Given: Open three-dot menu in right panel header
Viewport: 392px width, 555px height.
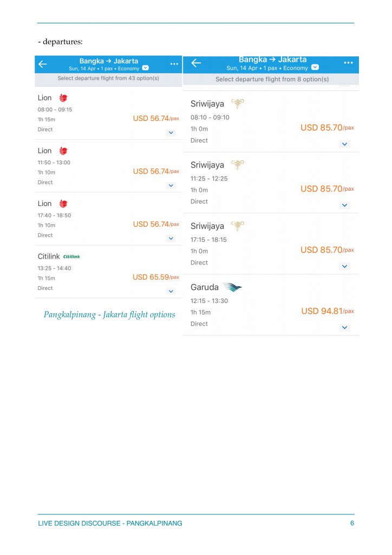Looking at the screenshot, I should [349, 63].
